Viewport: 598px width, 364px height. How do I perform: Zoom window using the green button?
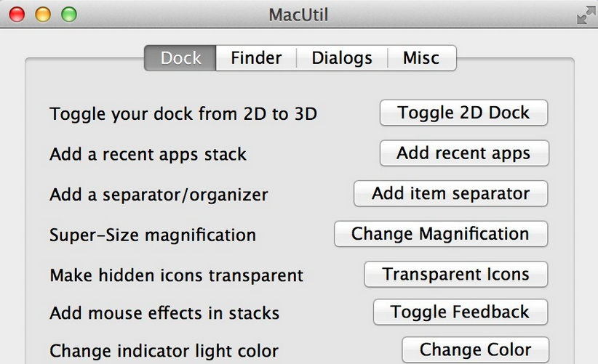[x=69, y=15]
